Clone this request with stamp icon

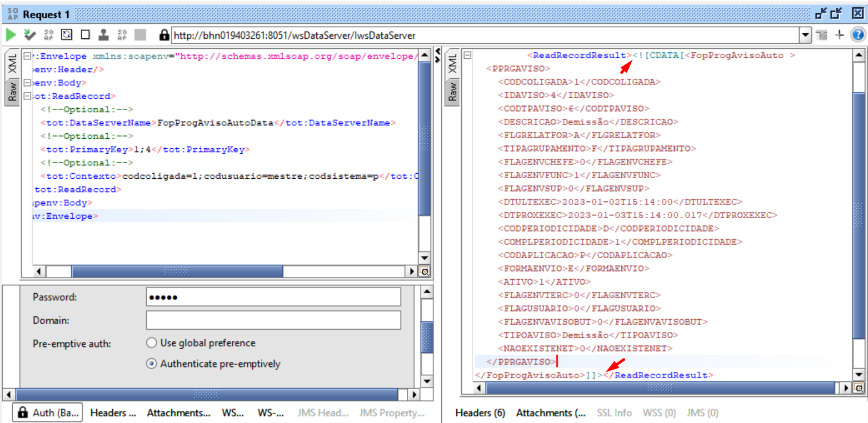[103, 35]
